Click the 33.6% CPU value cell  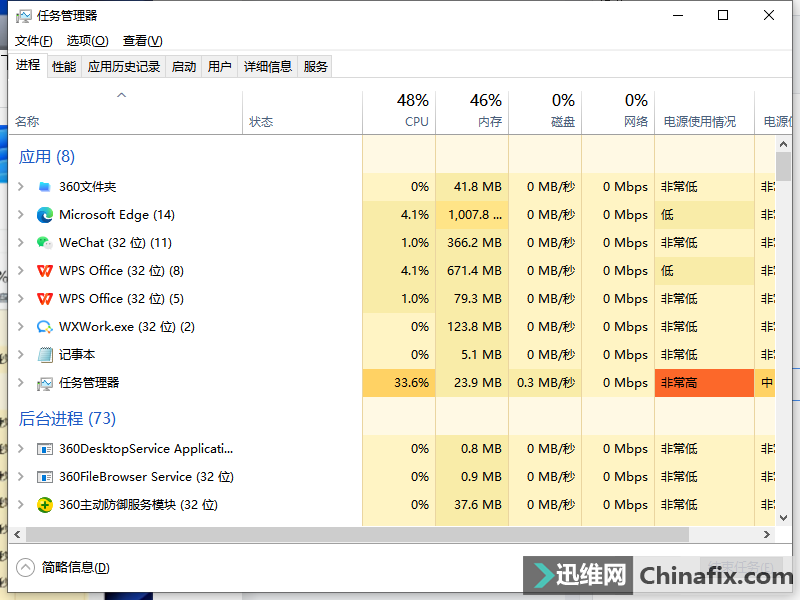point(399,383)
